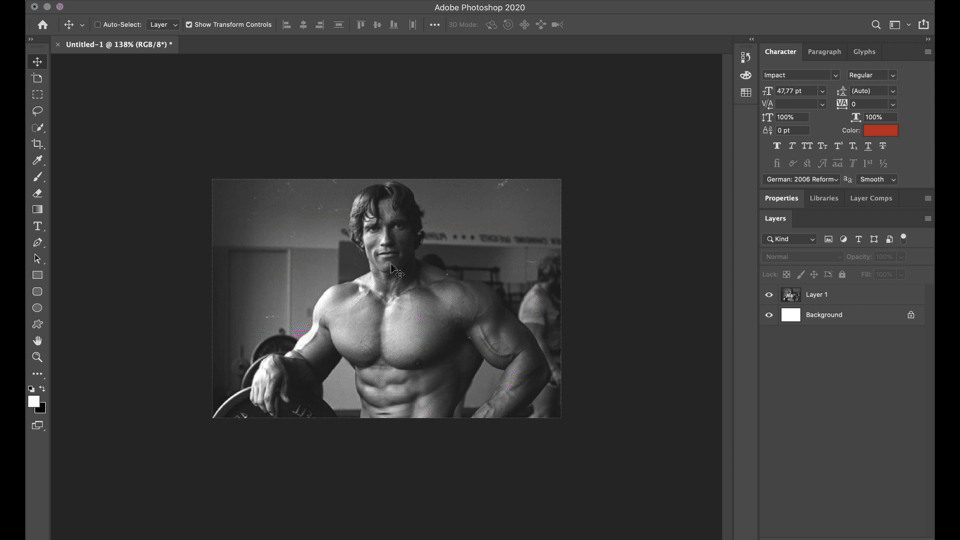This screenshot has height=540, width=960.
Task: Switch to the Paragraph tab
Action: point(824,52)
